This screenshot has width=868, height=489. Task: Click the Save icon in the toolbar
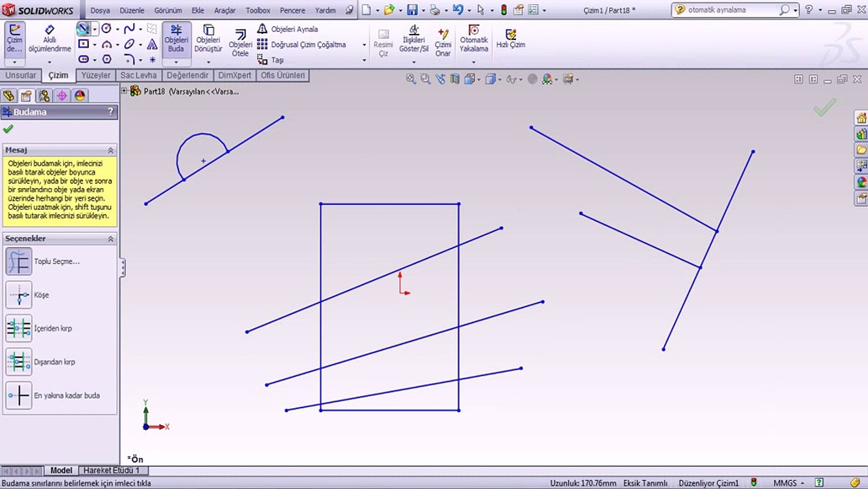412,10
